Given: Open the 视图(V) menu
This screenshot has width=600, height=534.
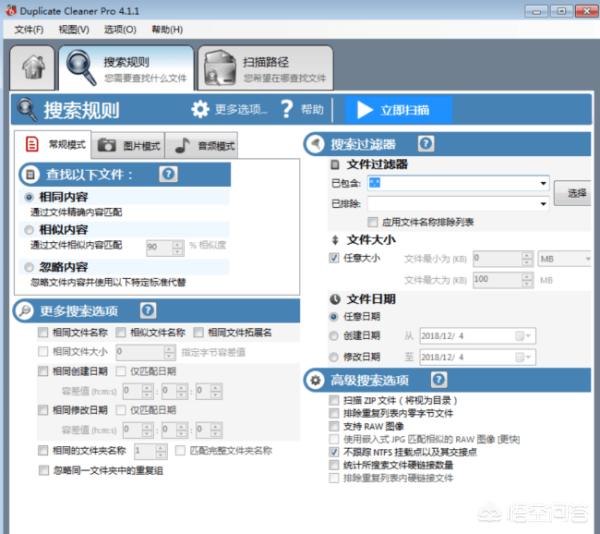Looking at the screenshot, I should (x=74, y=29).
